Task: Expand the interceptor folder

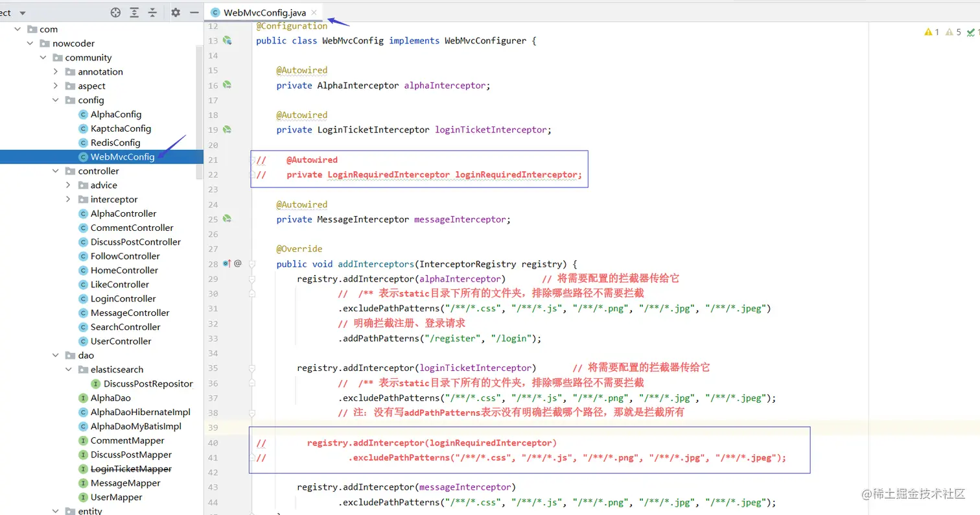Action: pyautogui.click(x=68, y=200)
